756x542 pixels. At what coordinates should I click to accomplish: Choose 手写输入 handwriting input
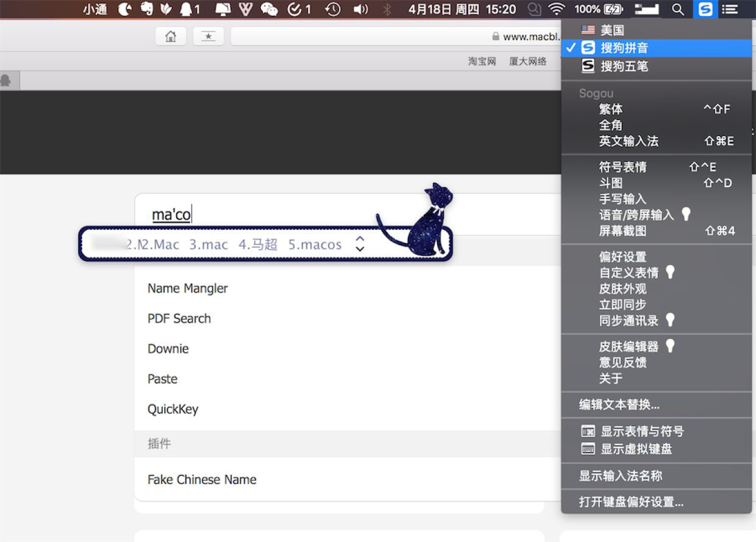click(x=656, y=199)
